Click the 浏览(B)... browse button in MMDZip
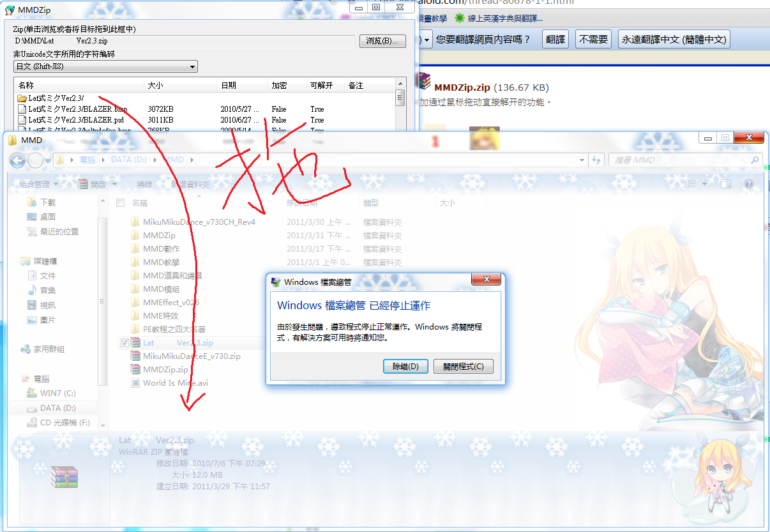 click(x=382, y=42)
